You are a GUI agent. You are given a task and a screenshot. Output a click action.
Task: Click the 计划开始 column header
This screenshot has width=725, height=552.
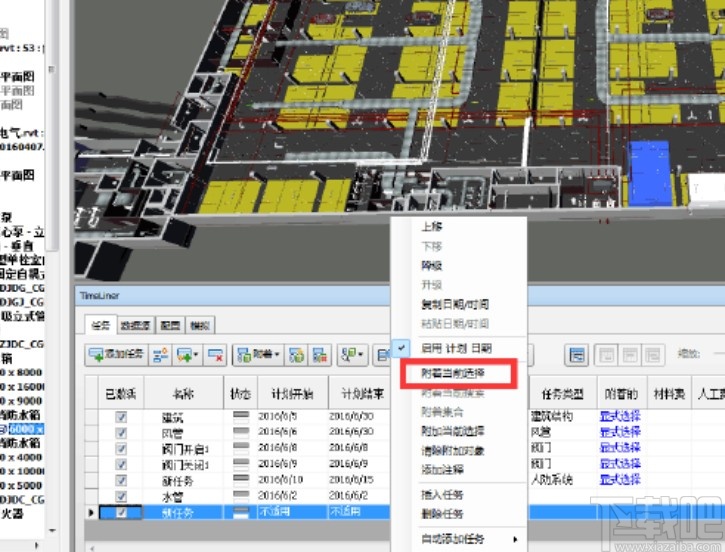293,394
